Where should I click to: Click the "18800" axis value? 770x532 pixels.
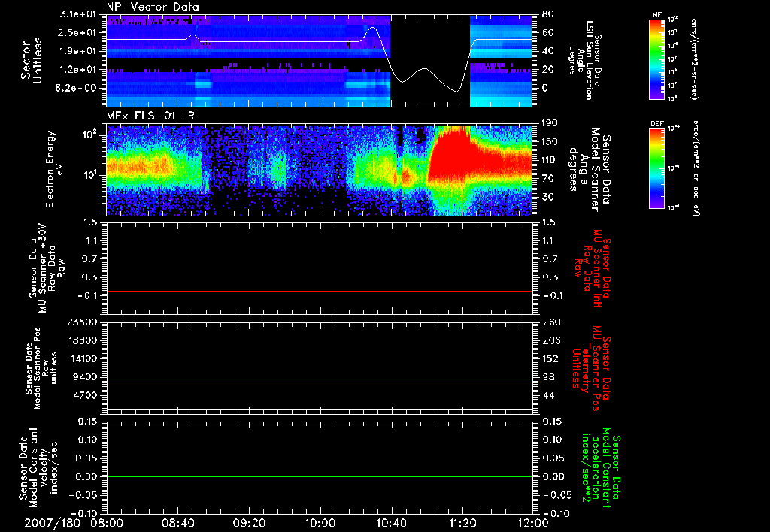[x=83, y=340]
